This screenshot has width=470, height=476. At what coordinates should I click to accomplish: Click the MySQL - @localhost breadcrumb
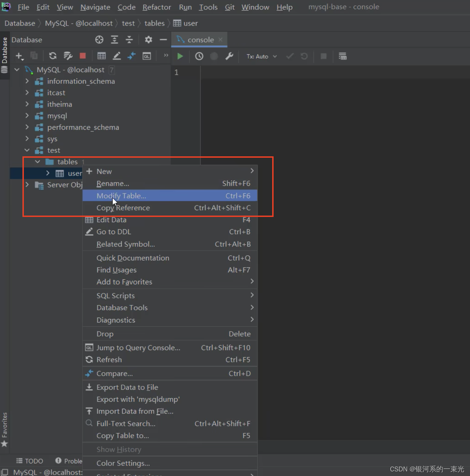pos(79,23)
